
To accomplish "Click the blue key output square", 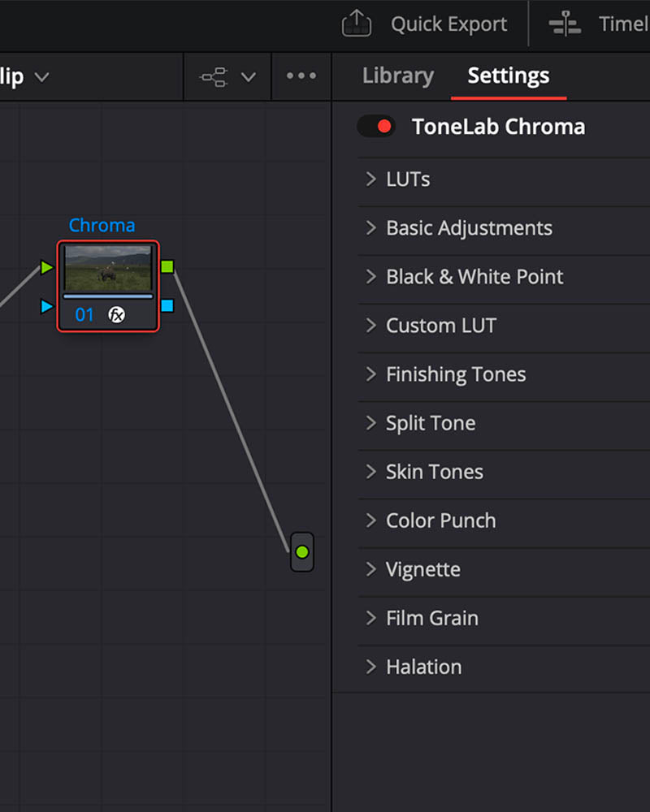I will pyautogui.click(x=167, y=305).
